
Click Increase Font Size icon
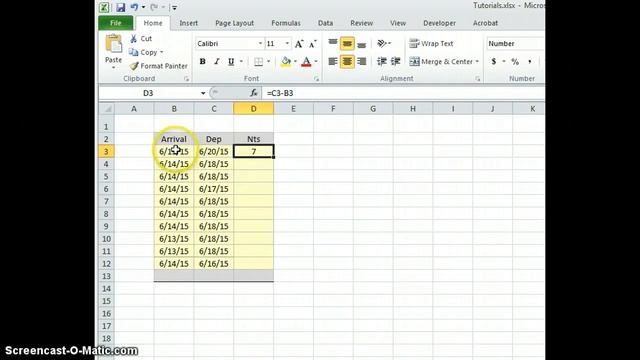(x=299, y=44)
